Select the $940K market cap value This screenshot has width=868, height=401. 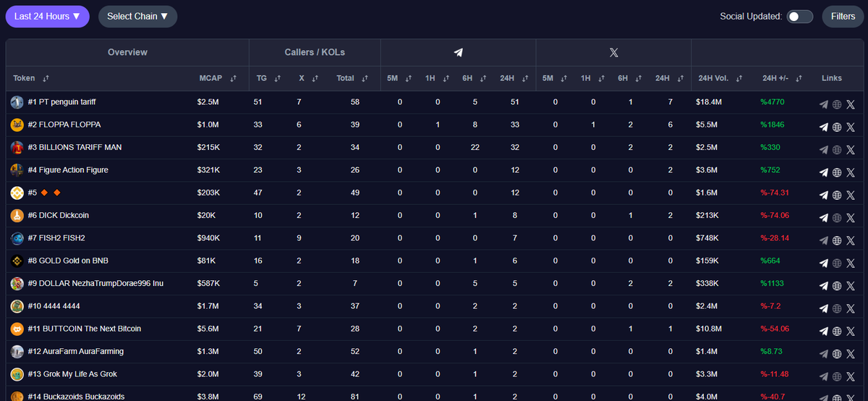click(209, 238)
